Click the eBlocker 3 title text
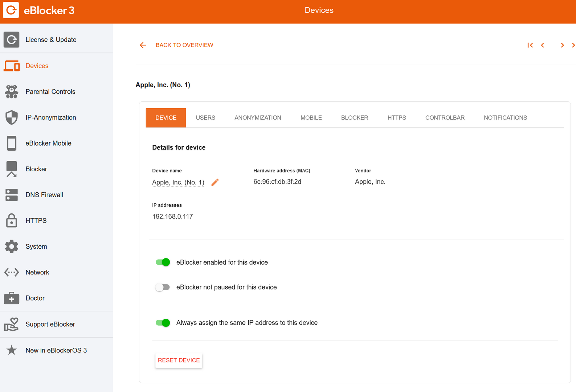Viewport: 576px width, 392px height. tap(49, 11)
